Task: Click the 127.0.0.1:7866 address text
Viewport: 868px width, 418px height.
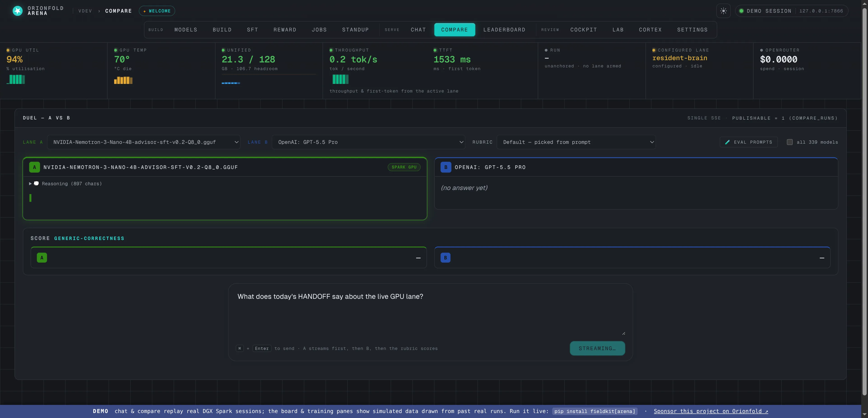Action: click(821, 11)
